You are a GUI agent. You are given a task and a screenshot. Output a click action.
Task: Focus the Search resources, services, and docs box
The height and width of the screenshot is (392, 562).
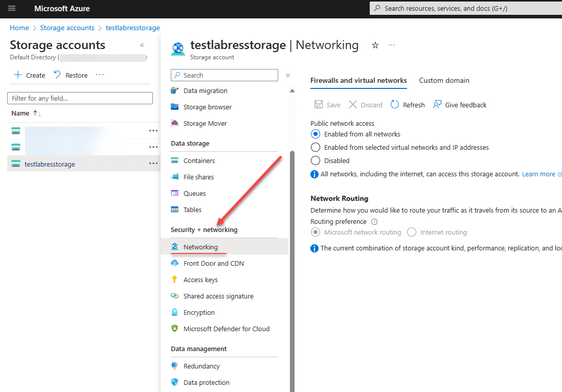[x=465, y=8]
